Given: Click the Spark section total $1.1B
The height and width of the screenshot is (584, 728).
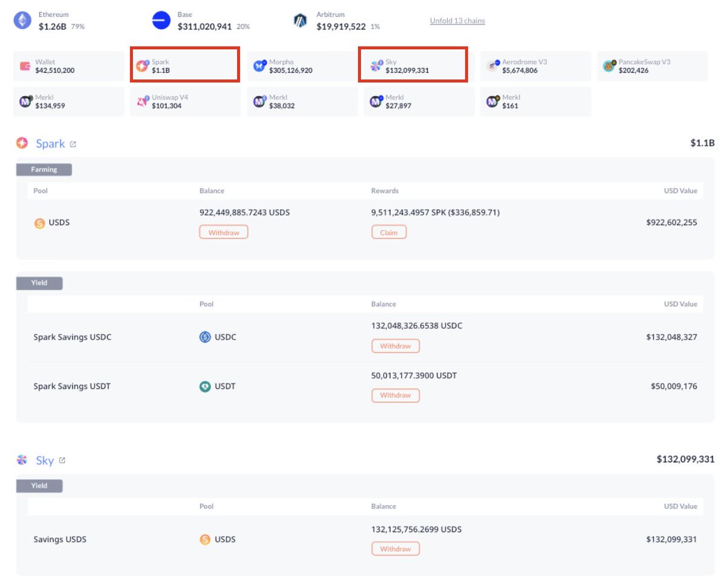Looking at the screenshot, I should (x=703, y=143).
